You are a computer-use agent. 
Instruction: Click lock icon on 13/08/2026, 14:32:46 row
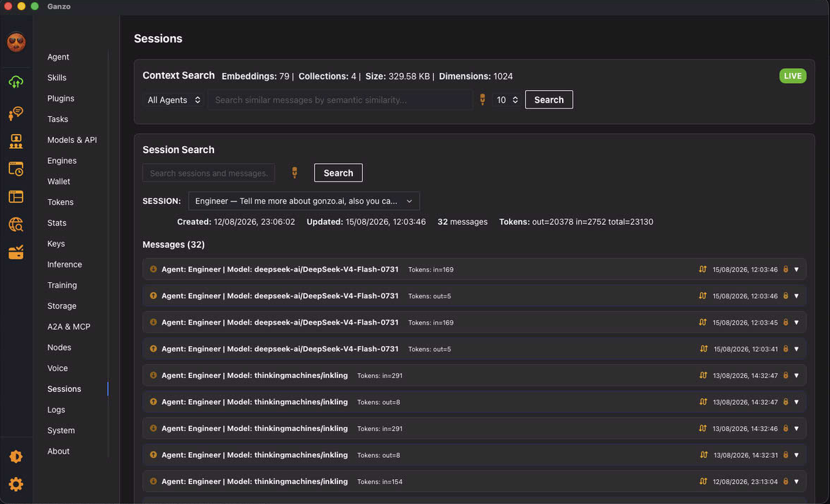pos(785,428)
